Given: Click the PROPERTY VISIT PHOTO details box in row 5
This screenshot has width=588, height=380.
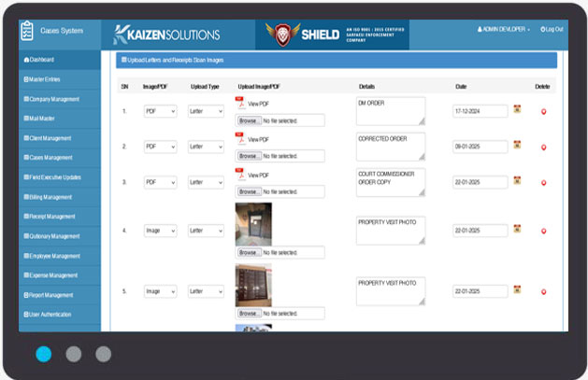Looking at the screenshot, I should point(391,291).
